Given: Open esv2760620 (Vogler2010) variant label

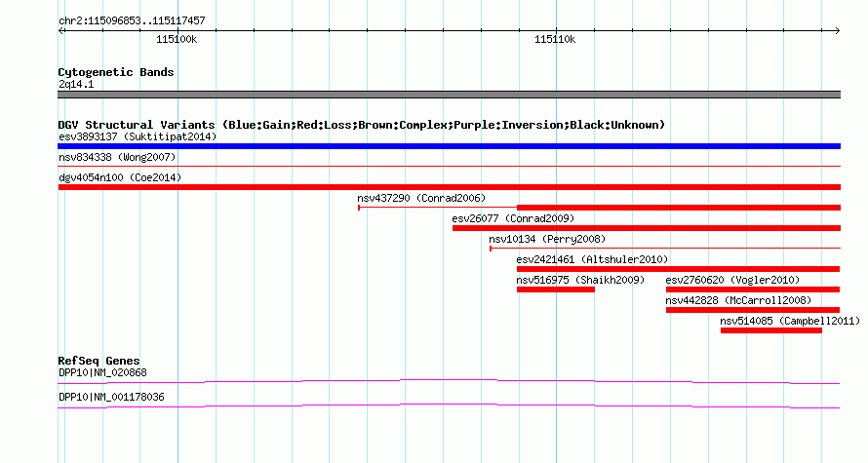Looking at the screenshot, I should (733, 280).
